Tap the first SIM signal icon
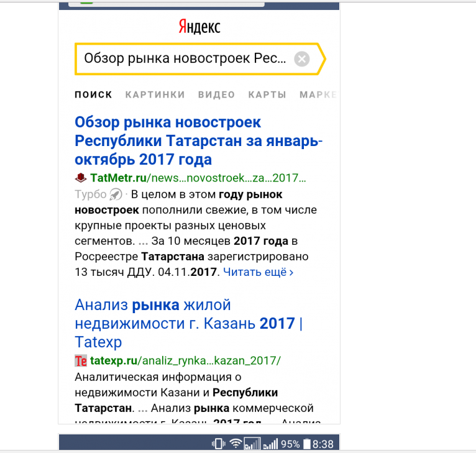 252,444
